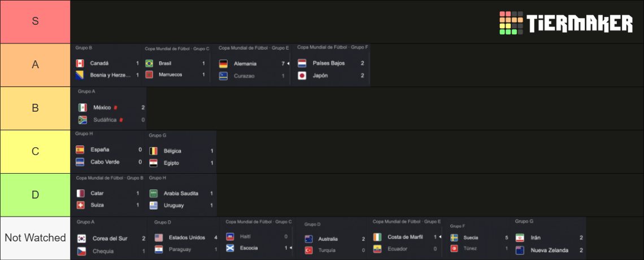Click the Brazil flag icon
The height and width of the screenshot is (260, 644).
pos(149,64)
